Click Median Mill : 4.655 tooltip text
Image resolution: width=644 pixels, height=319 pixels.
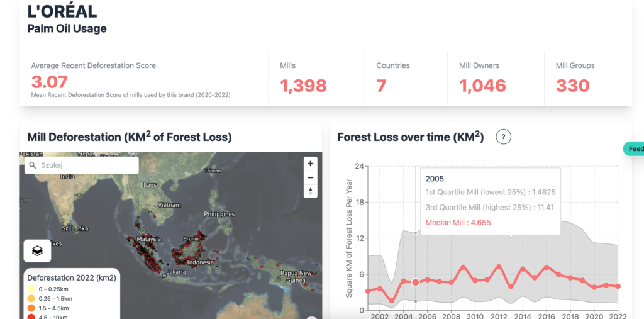[458, 222]
